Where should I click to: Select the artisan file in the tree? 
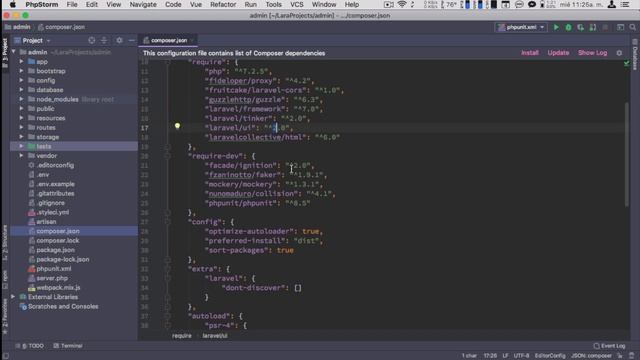(46, 222)
